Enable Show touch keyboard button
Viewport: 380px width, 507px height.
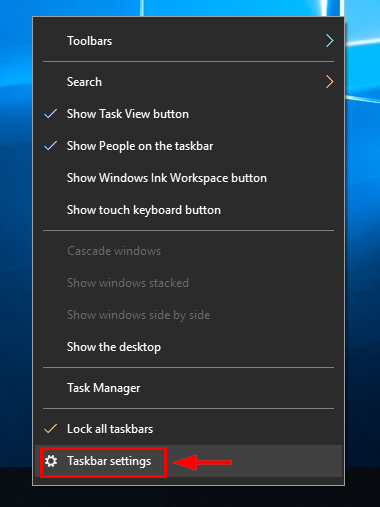(x=189, y=210)
